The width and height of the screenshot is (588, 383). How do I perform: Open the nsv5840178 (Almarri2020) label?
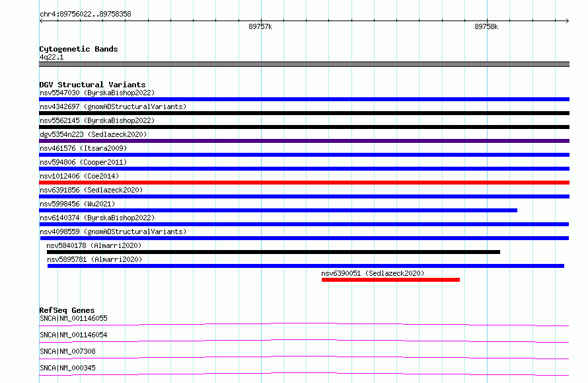click(94, 245)
